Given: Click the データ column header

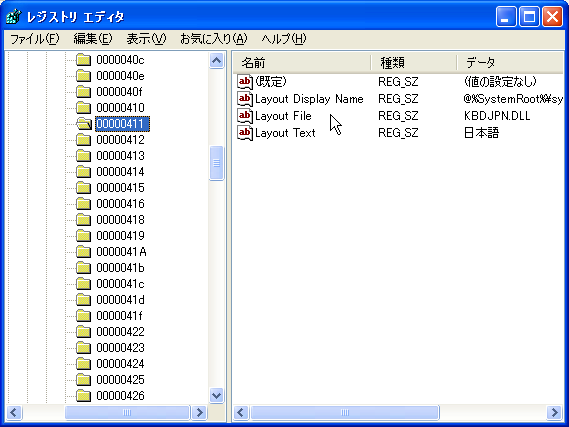Looking at the screenshot, I should [510, 63].
